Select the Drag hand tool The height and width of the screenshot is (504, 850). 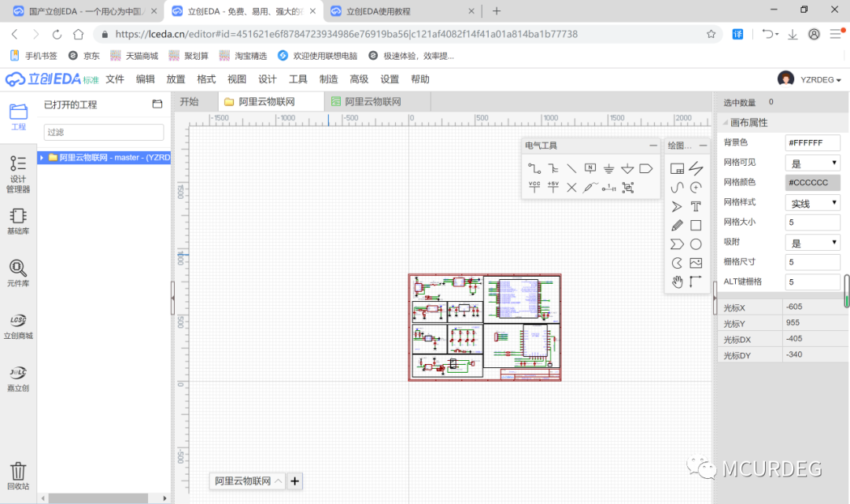coord(677,281)
